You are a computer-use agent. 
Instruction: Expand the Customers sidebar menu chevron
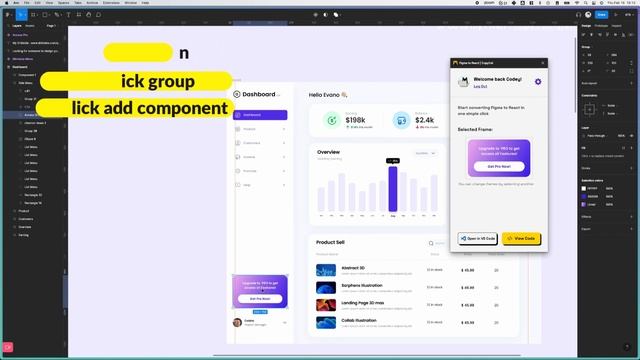point(284,143)
